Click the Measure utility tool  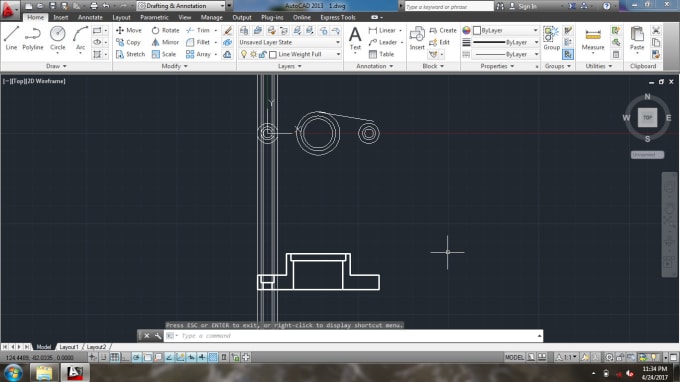click(593, 38)
